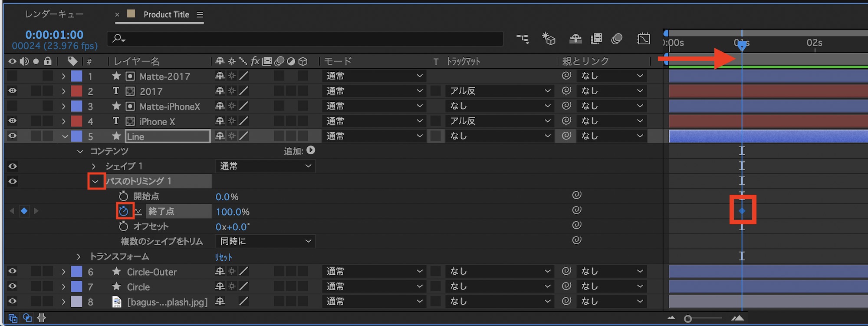Hide the Circle-Outer layer
868x326 pixels.
(13, 272)
